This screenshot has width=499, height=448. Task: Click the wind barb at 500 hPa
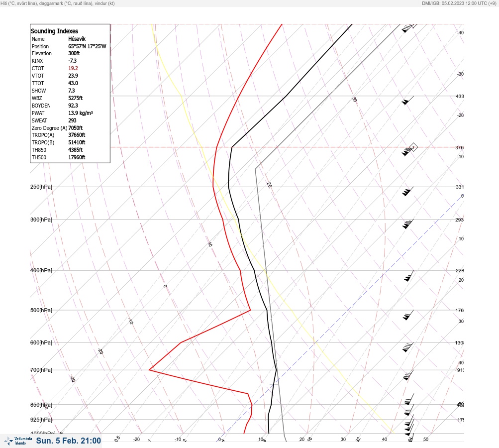click(408, 315)
